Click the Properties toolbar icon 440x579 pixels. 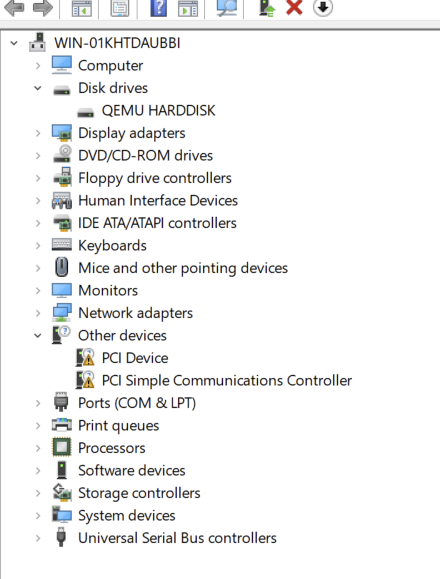click(120, 8)
